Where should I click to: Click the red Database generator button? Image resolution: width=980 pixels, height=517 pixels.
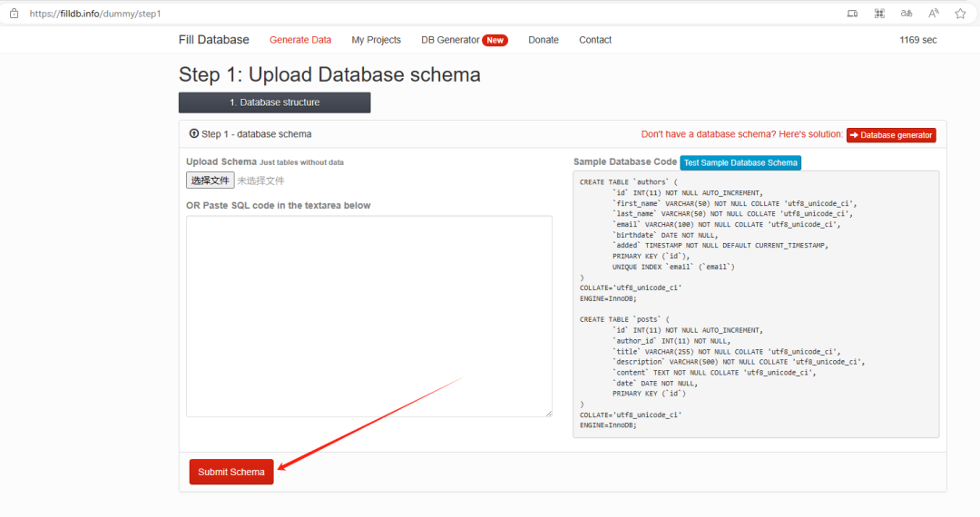coord(891,135)
